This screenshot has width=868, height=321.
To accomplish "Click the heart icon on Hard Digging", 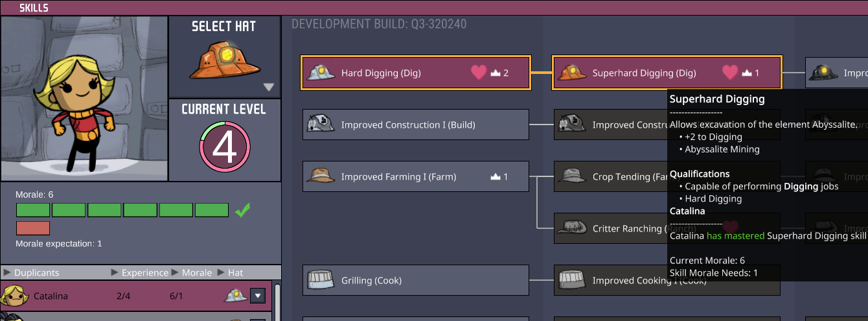I will coord(479,73).
